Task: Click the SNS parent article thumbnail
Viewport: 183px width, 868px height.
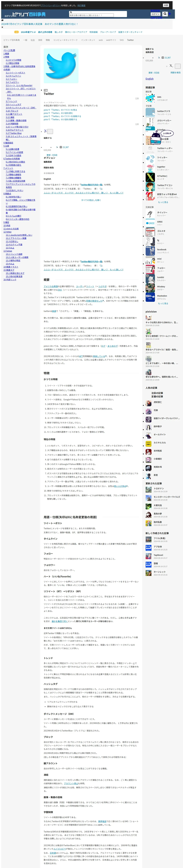Action: (x=150, y=98)
